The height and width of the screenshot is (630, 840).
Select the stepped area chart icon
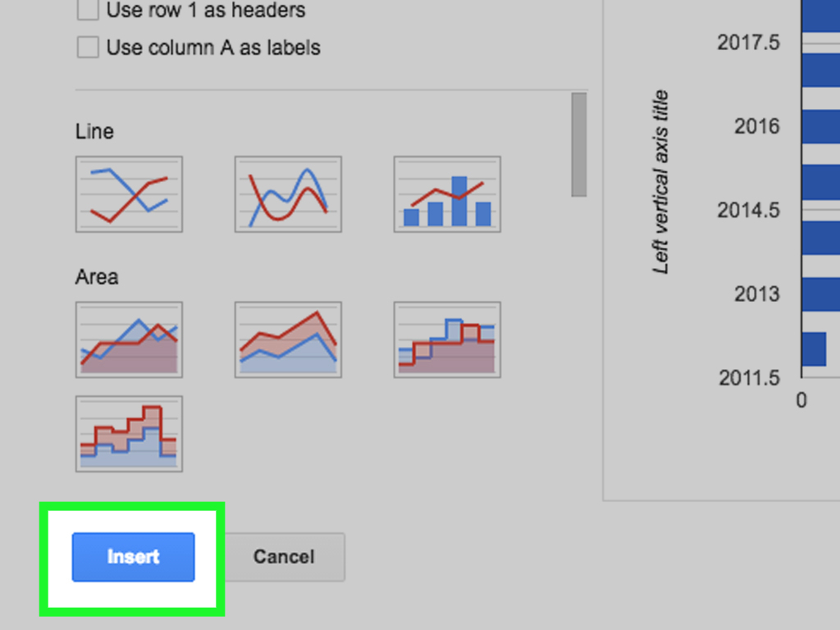point(447,340)
